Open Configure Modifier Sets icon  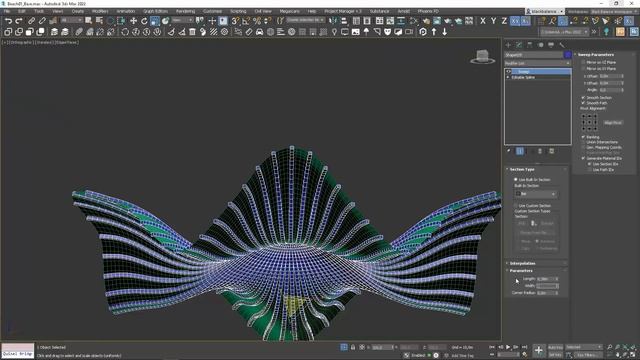pyautogui.click(x=551, y=151)
